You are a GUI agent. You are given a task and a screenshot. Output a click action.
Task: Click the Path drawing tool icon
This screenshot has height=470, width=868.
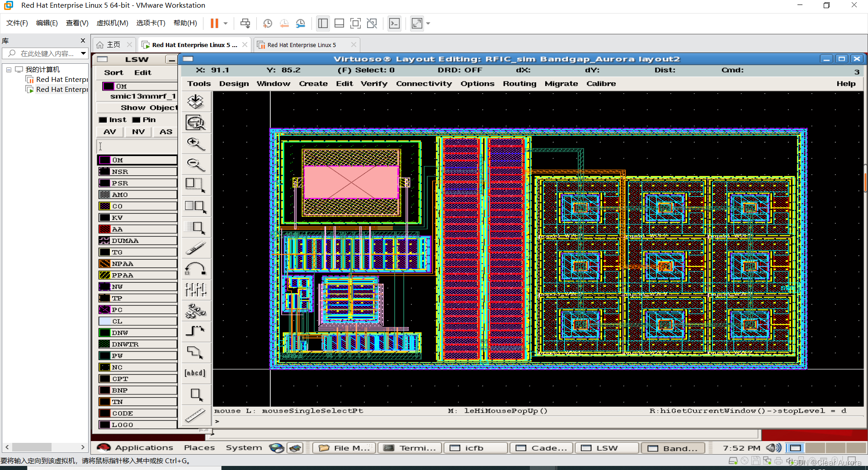[x=196, y=331]
